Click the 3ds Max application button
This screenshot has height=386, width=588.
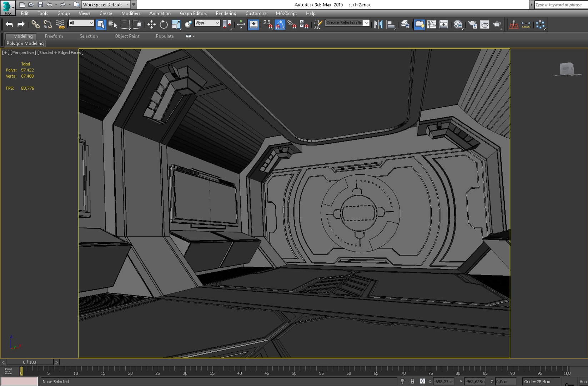[x=7, y=8]
